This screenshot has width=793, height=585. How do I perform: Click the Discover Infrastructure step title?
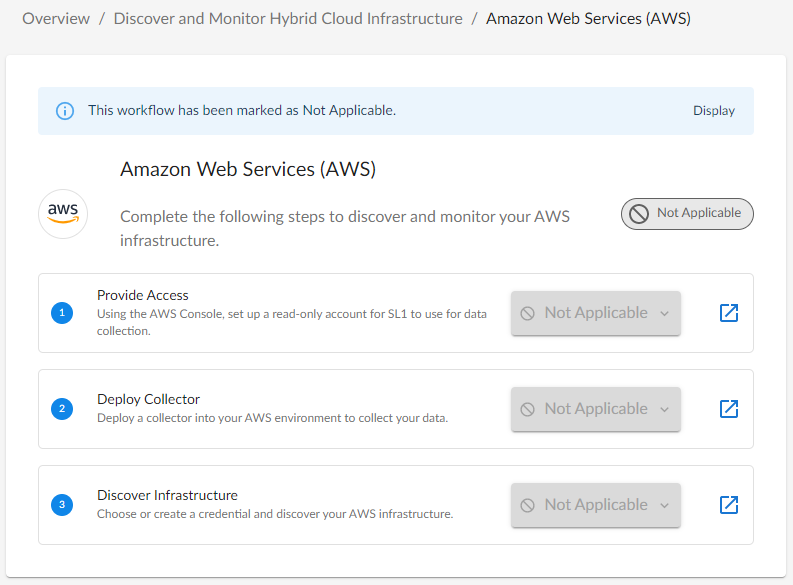[167, 495]
